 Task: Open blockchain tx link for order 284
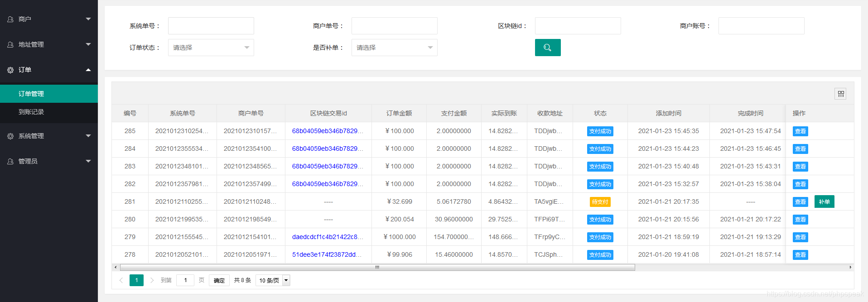[x=328, y=149]
